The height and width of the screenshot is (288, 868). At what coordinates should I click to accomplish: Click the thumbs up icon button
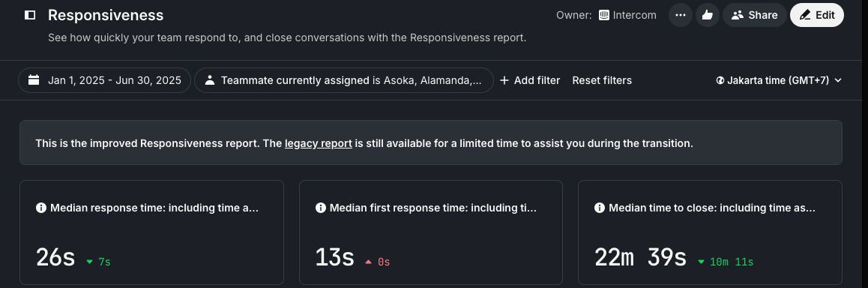(x=707, y=15)
